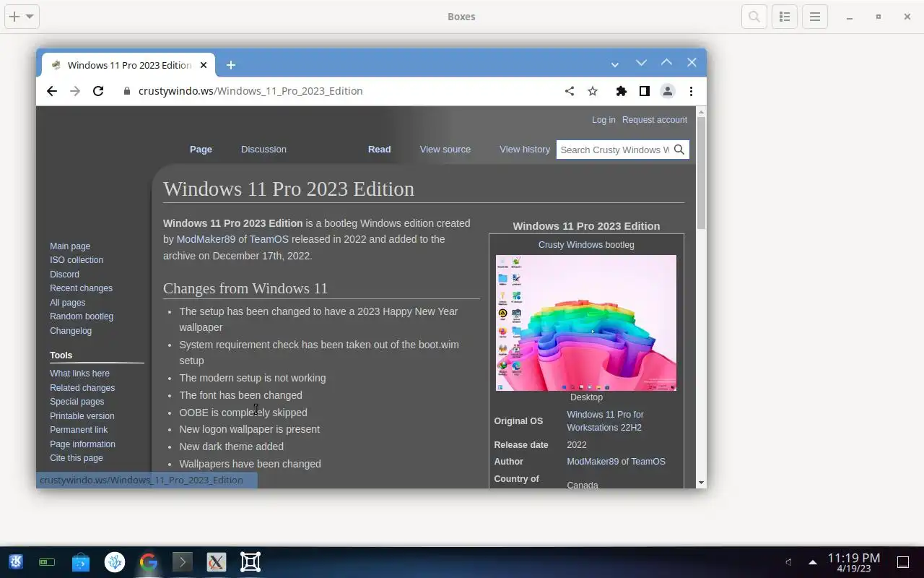Screen dimensions: 924x578
Task: Open Windows 11 Pro for Workstations 22H2 link
Action: (x=605, y=421)
